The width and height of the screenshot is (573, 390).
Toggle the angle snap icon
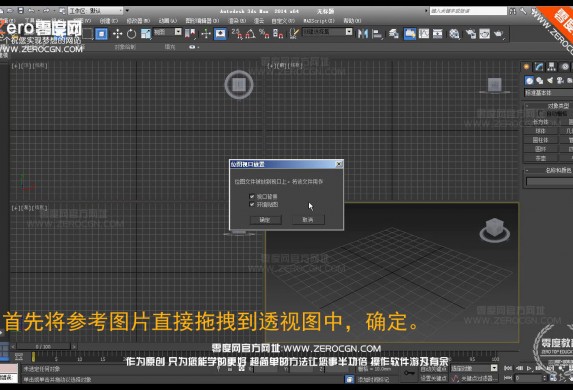click(x=251, y=34)
